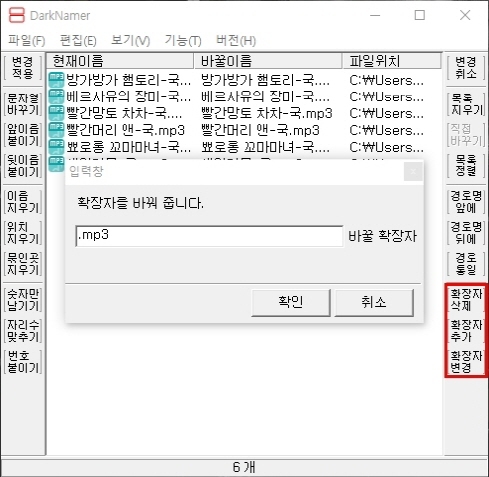Viewport: 489px width, 477px height.
Task: Click mp3 icon of 뽀로롱 꼬마마녀 file
Action: 56,147
